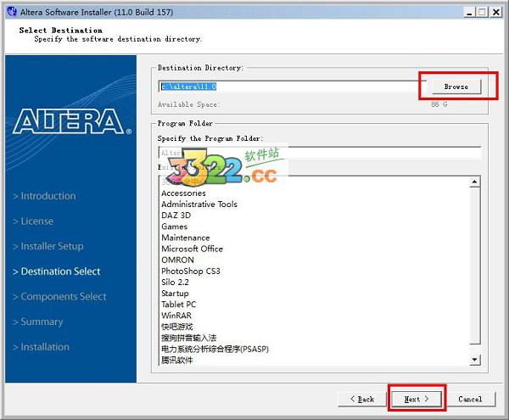The image size is (509, 420).
Task: Click the Altera installer title bar icon
Action: (x=12, y=12)
